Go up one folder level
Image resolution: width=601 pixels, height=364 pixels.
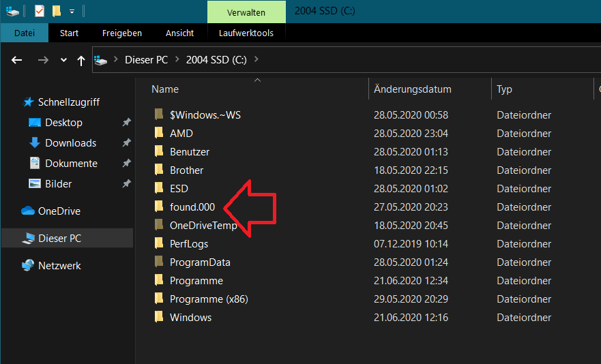click(81, 61)
